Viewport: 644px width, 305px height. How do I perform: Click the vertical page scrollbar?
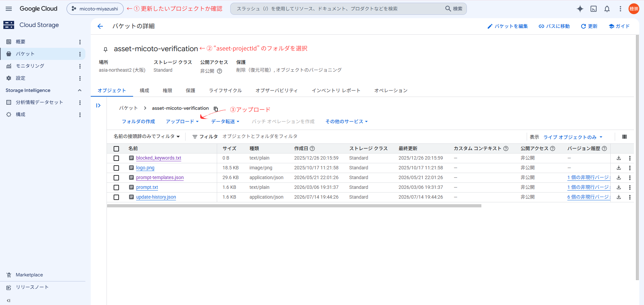click(637, 158)
